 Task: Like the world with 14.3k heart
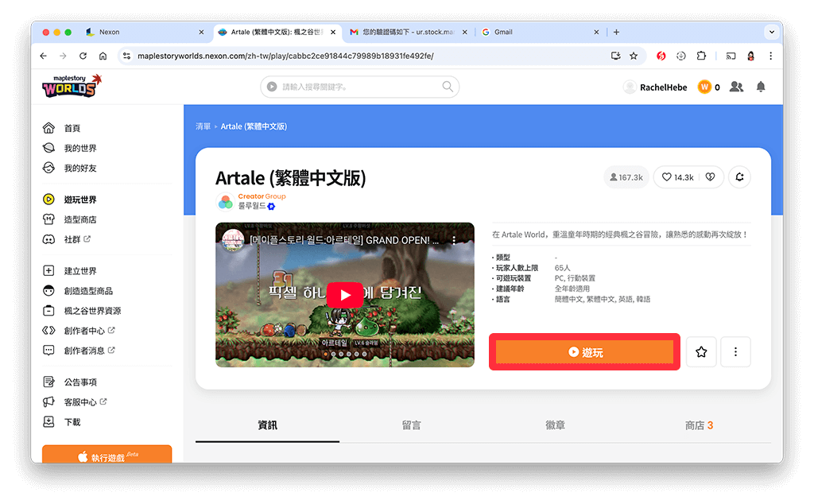677,177
